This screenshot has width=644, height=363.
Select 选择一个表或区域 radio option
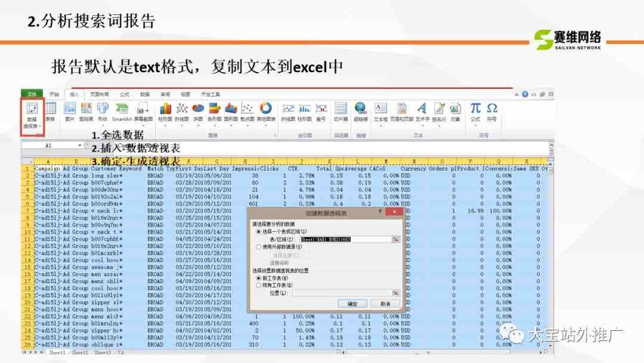pyautogui.click(x=259, y=232)
